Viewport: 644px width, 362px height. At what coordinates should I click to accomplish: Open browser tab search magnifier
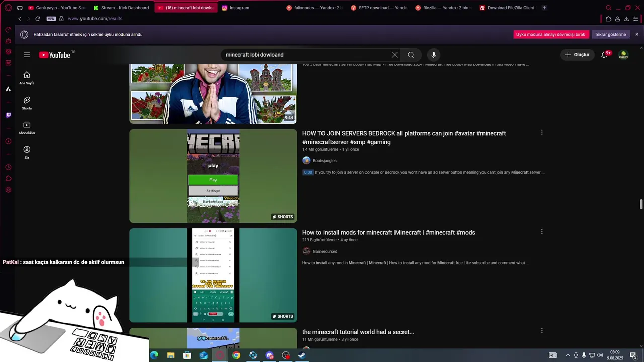coord(608,8)
